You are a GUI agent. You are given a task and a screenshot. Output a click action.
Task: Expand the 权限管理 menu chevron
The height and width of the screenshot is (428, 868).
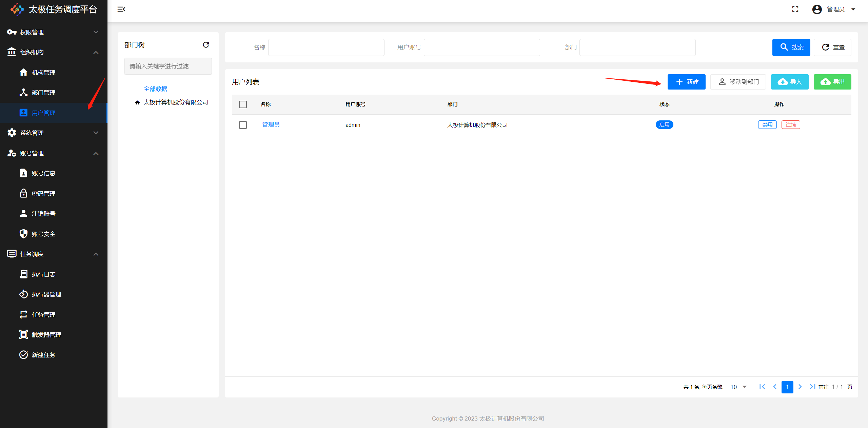point(96,32)
